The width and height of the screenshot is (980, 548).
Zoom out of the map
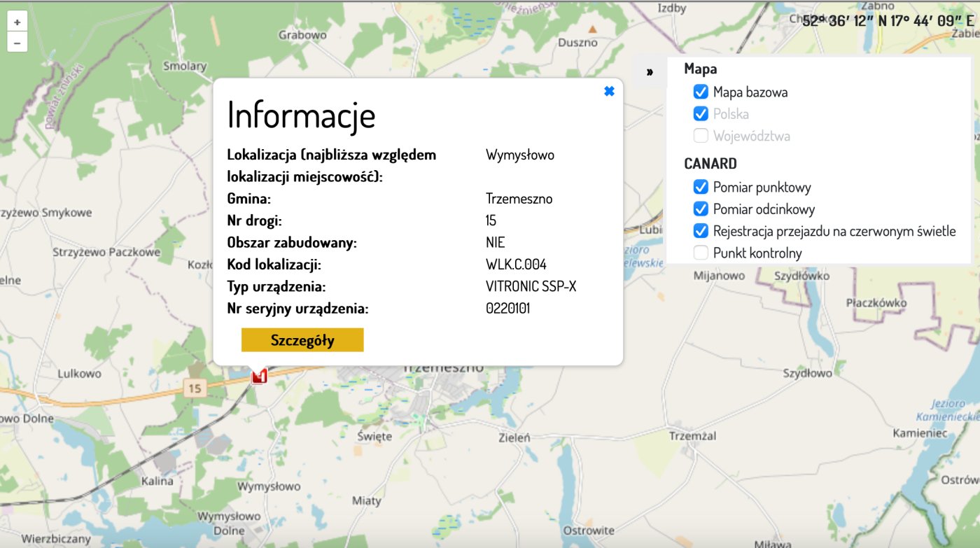[17, 42]
